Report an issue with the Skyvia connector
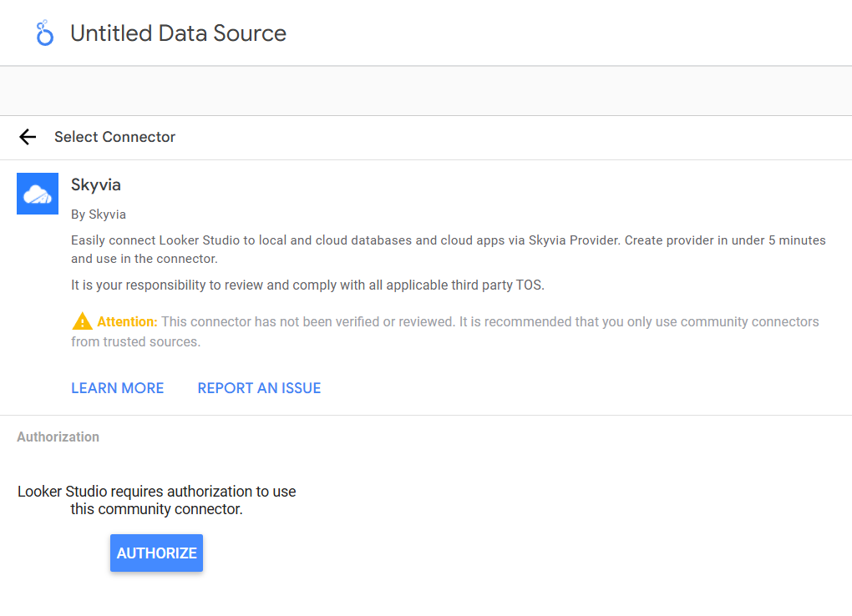 pos(259,387)
